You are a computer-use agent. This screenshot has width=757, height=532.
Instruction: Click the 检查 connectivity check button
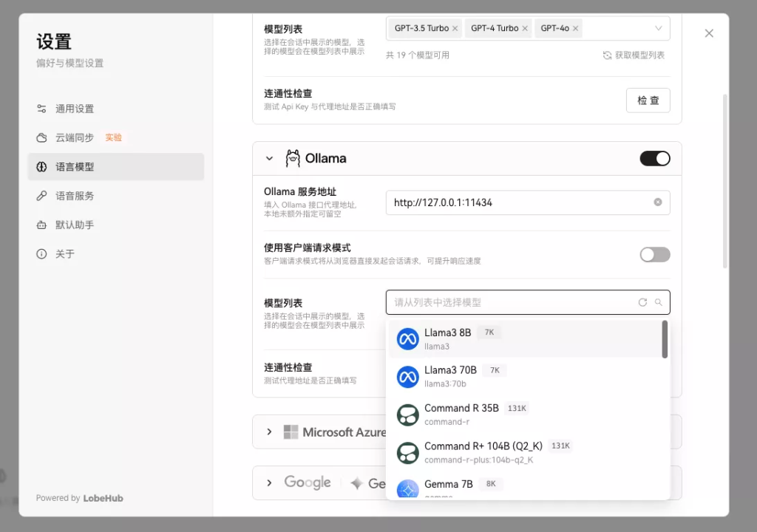coord(648,100)
